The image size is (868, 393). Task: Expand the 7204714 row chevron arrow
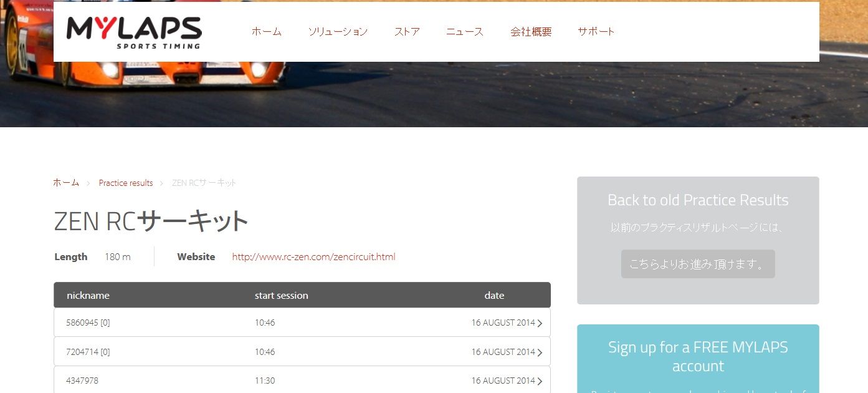[540, 352]
